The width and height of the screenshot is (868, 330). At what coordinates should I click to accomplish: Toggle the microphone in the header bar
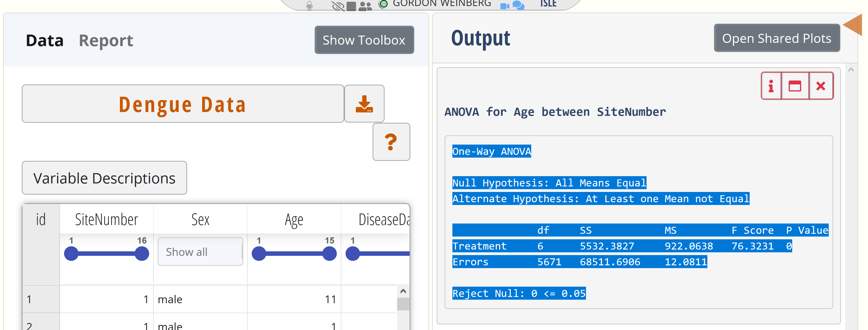[309, 6]
